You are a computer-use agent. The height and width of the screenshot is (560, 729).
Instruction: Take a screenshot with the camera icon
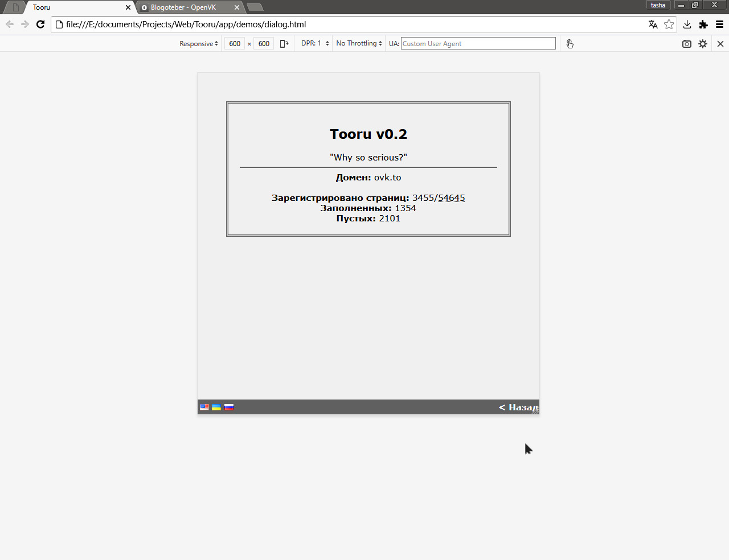(687, 44)
